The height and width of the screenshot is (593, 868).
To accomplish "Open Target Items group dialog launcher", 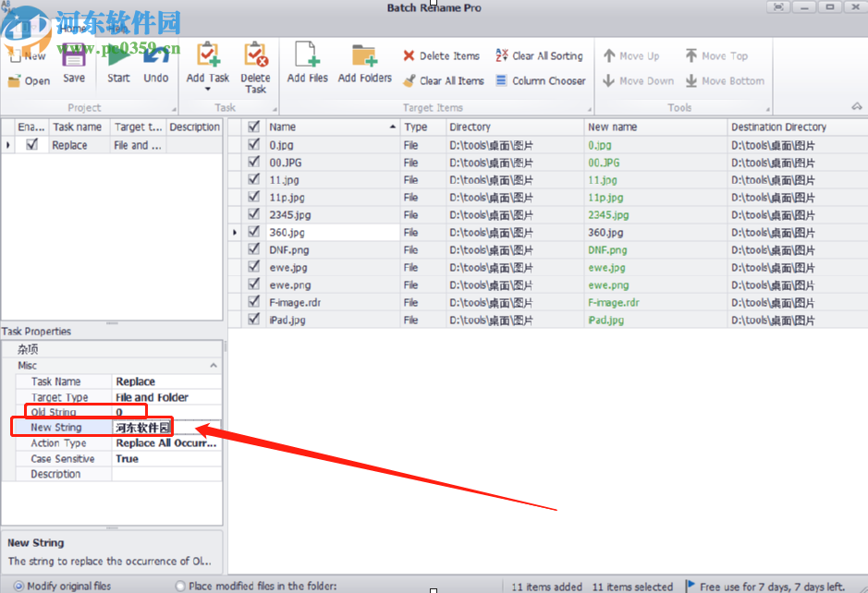I will pyautogui.click(x=590, y=110).
